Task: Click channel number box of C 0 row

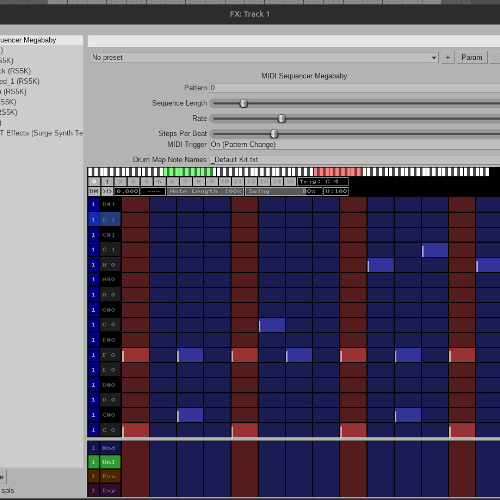Action: pyautogui.click(x=93, y=430)
